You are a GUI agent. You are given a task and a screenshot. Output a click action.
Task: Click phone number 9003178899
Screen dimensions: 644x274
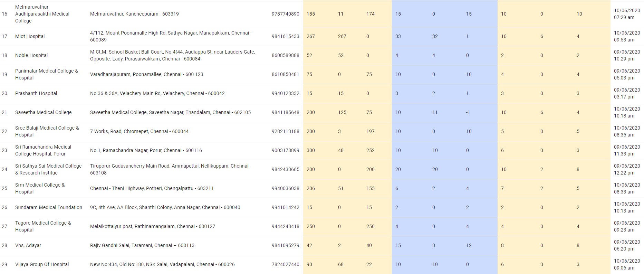286,150
